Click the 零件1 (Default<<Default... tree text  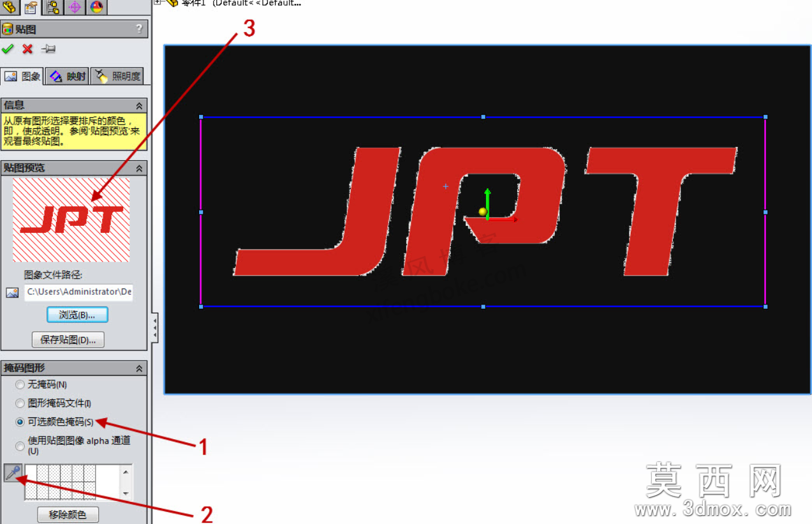(241, 3)
